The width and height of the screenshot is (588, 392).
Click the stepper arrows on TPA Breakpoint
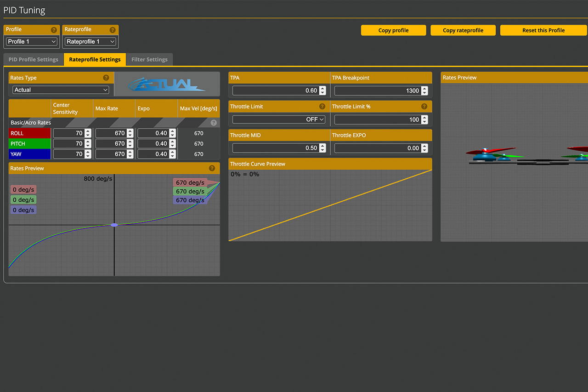424,91
